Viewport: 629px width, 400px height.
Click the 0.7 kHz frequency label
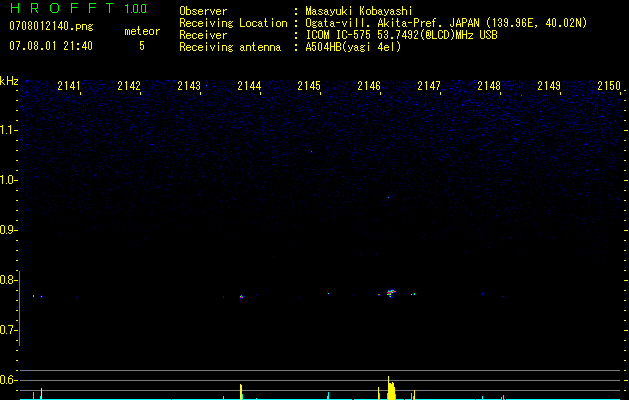coord(8,330)
